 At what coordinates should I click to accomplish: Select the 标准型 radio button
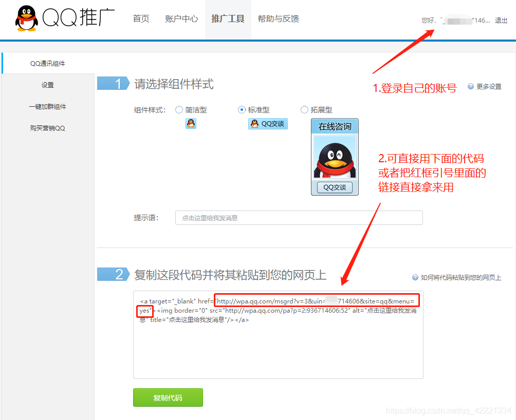(x=242, y=110)
